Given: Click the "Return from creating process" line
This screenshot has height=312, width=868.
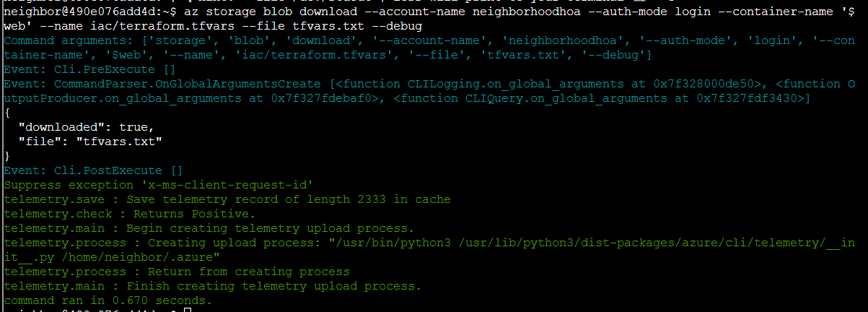Looking at the screenshot, I should coord(177,272).
